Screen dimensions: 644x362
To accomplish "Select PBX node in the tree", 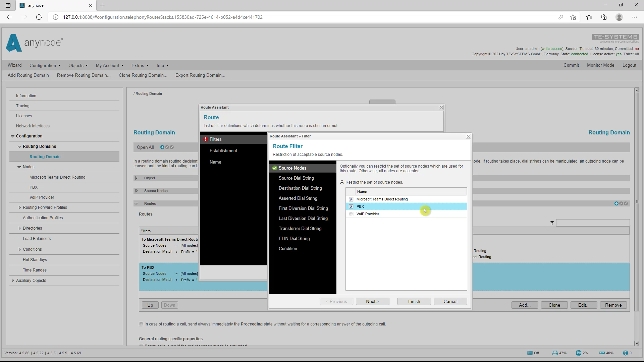I will click(x=34, y=187).
